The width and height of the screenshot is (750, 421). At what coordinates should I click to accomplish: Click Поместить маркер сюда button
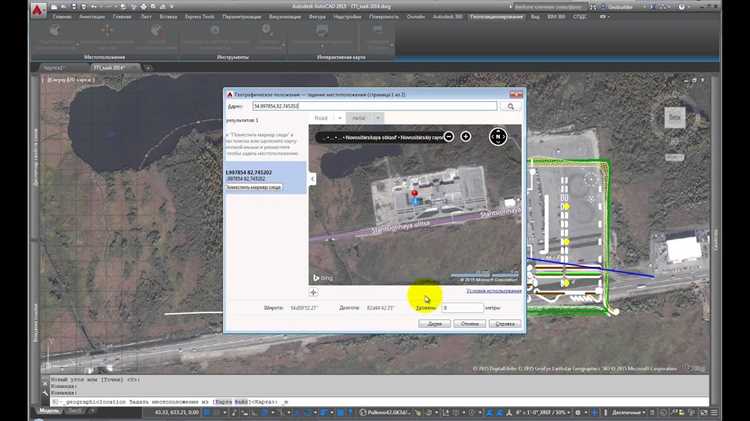click(254, 188)
